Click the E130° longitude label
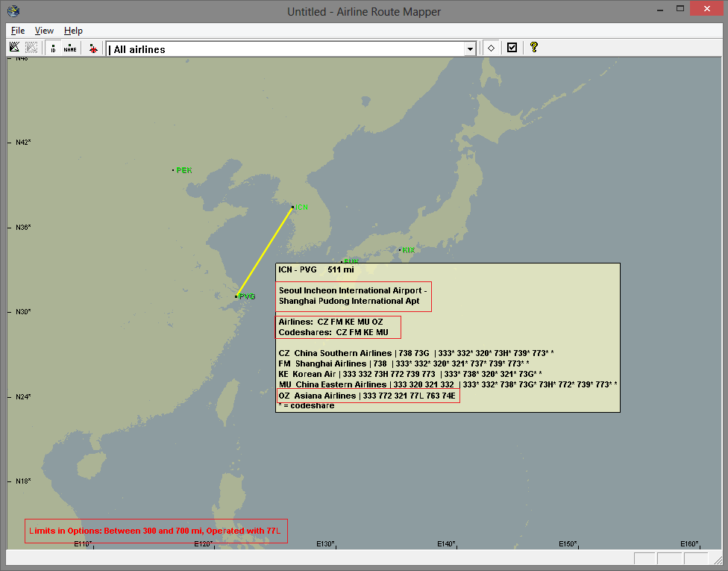Image resolution: width=728 pixels, height=571 pixels. 325,544
